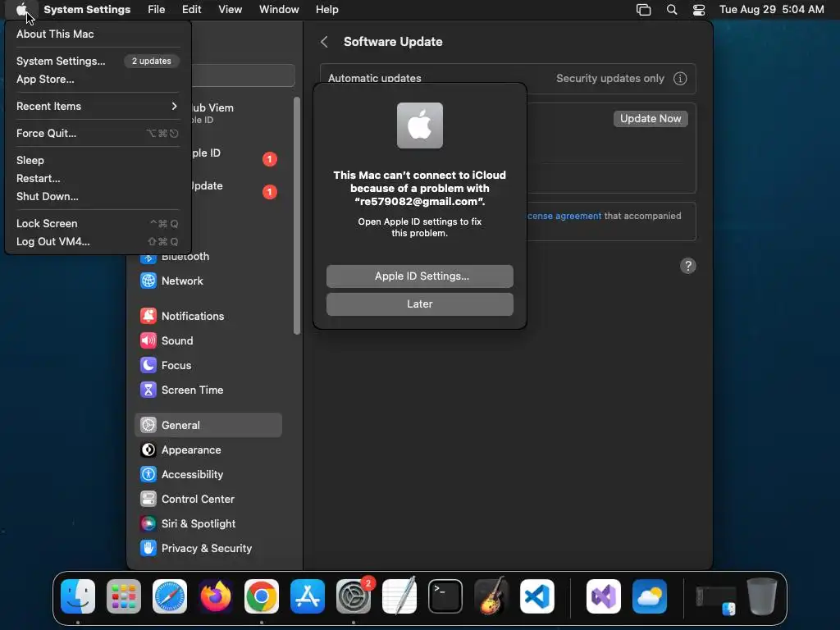Viewport: 840px width, 630px height.
Task: Open Terminal in the Dock
Action: [x=445, y=596]
